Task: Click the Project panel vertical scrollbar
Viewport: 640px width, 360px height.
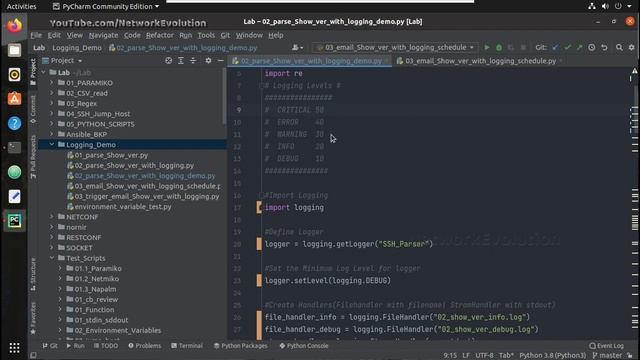Action: pos(224,96)
